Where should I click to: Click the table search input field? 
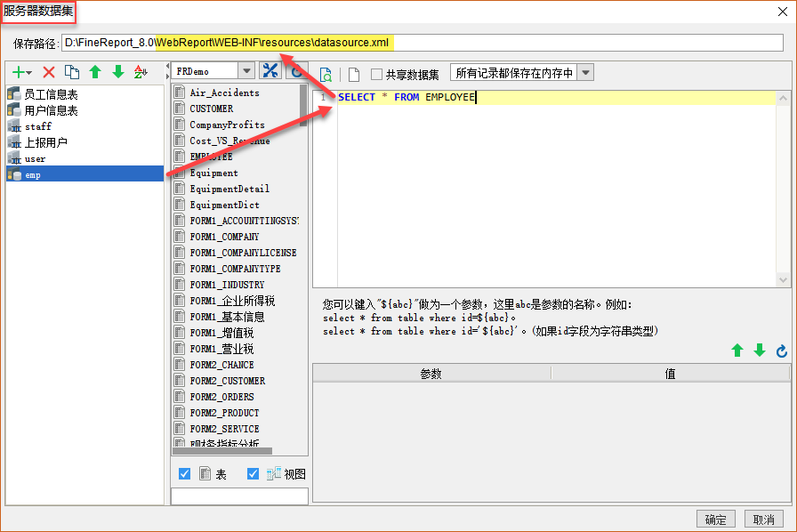point(240,496)
